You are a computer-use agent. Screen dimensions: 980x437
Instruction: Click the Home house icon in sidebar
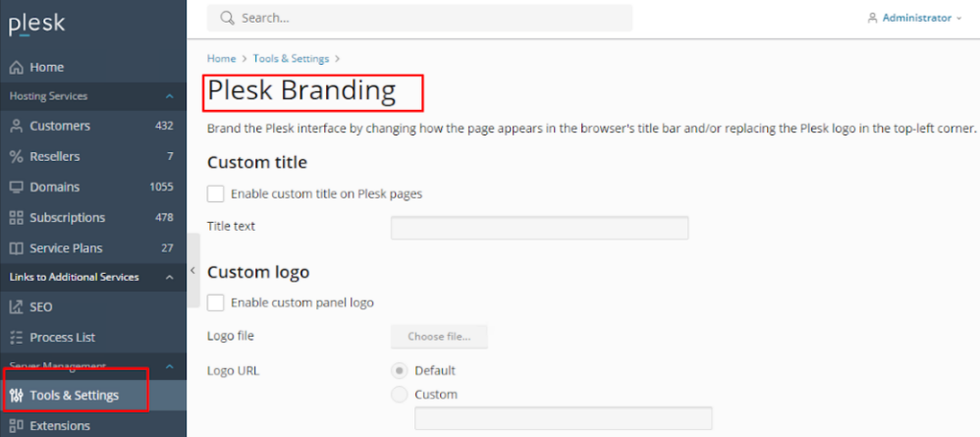click(x=17, y=67)
